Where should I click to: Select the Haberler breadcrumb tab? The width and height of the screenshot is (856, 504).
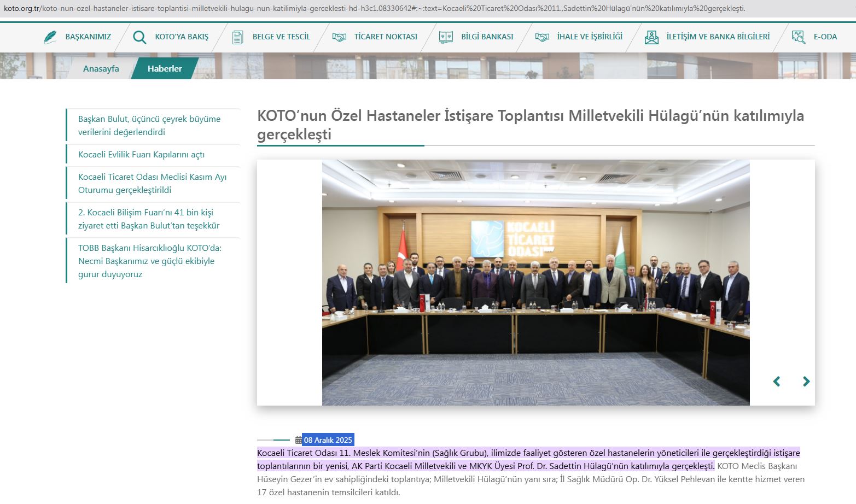click(165, 68)
